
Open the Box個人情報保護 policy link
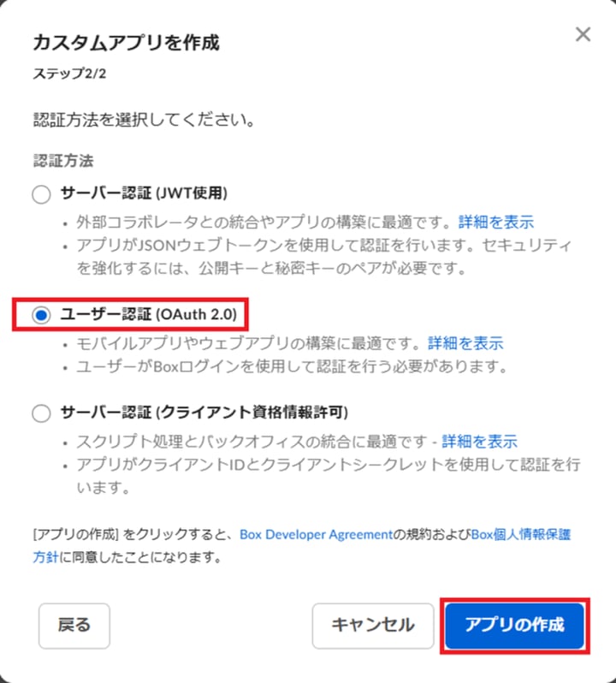[x=521, y=534]
